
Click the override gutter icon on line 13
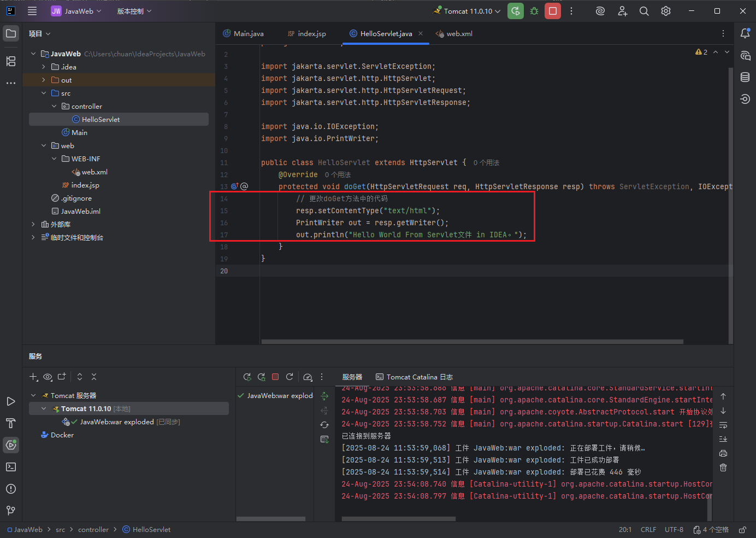click(x=235, y=186)
